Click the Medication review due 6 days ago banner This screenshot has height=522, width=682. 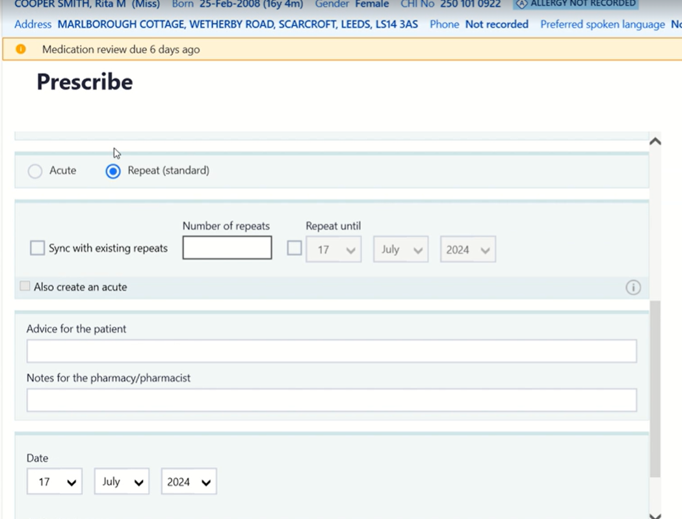pos(342,49)
